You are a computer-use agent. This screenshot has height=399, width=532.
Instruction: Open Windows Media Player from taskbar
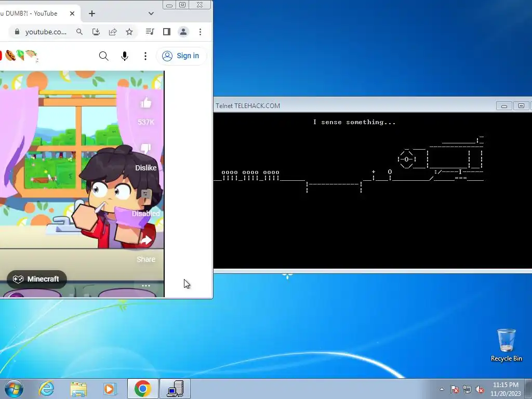[x=110, y=389]
